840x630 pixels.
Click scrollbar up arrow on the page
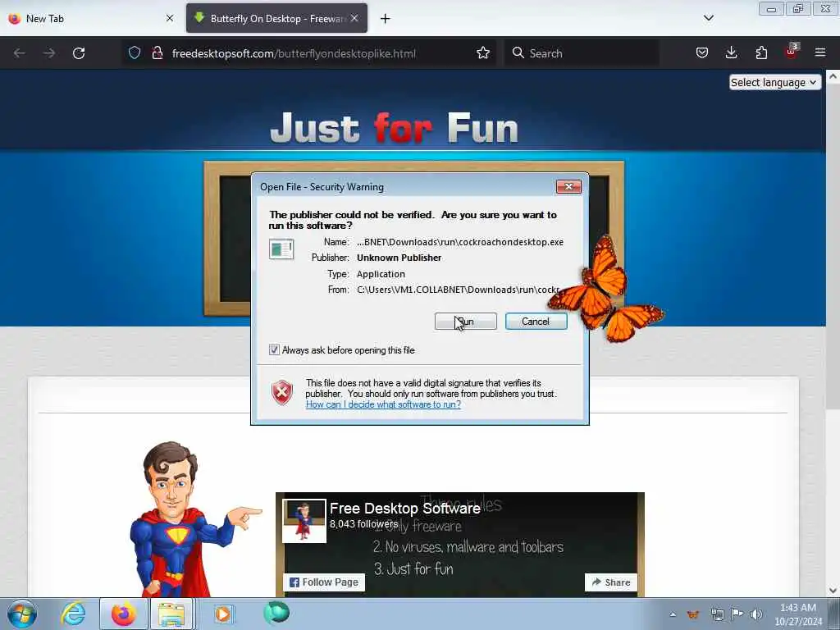[833, 76]
